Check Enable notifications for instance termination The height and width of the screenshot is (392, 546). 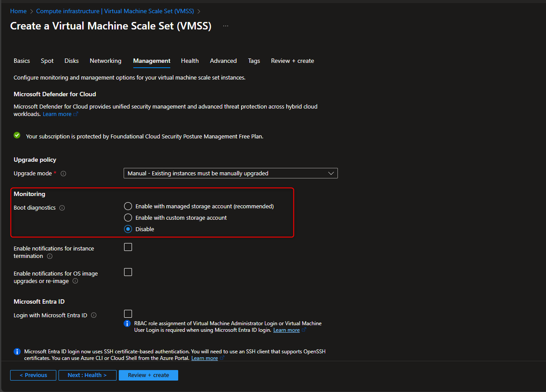tap(128, 247)
